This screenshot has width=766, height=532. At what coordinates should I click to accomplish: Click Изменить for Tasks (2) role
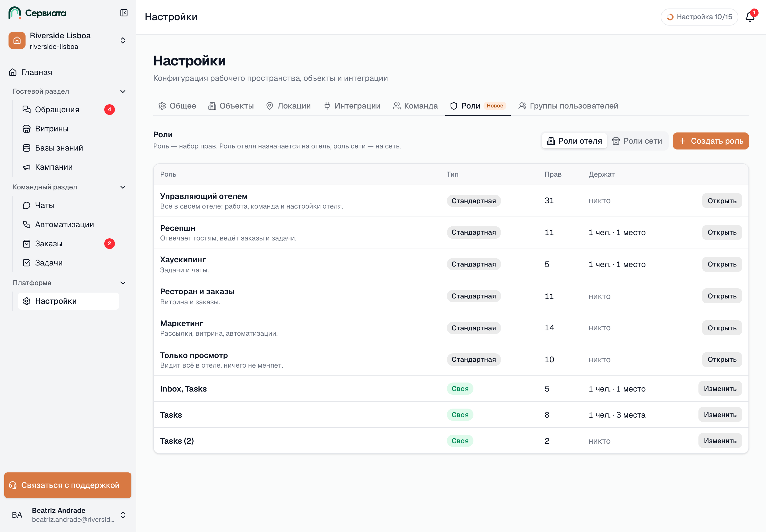(720, 441)
